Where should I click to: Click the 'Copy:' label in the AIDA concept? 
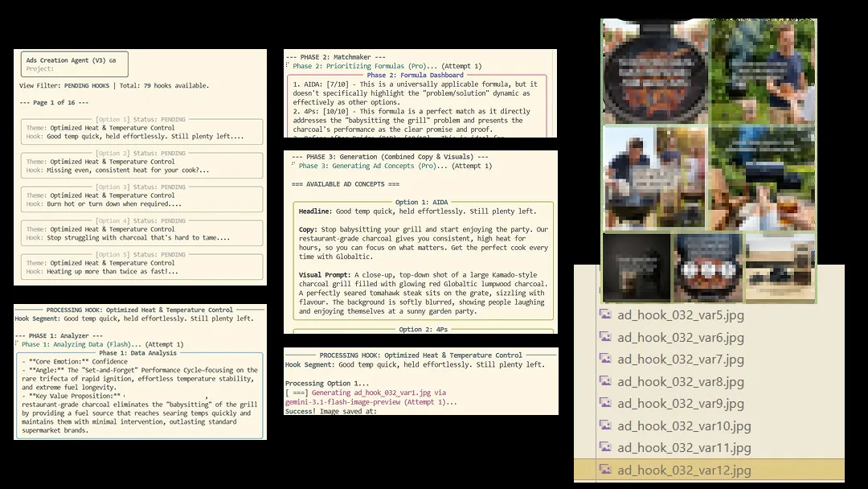tap(309, 229)
